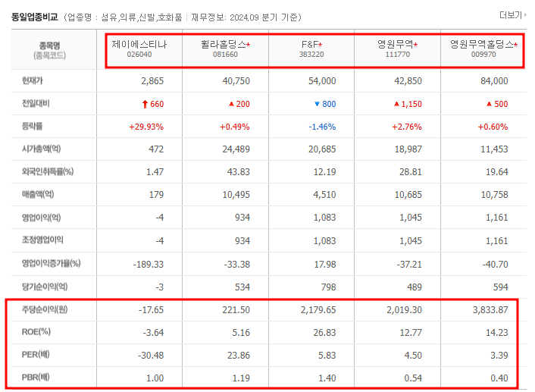Open the 제이에스티나 stock link

tap(139, 45)
